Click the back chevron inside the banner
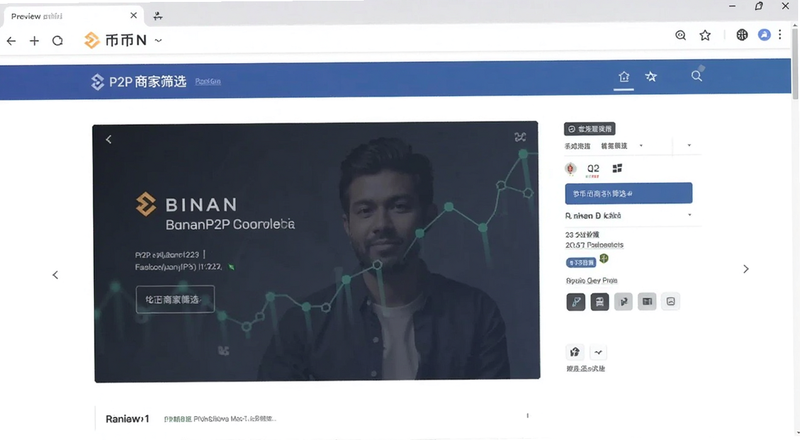This screenshot has height=440, width=800. pos(109,139)
